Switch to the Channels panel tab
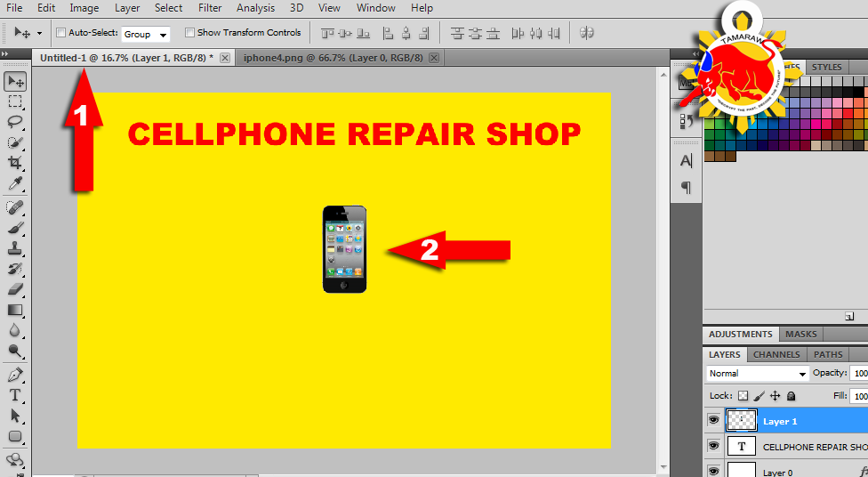Viewport: 868px width, 477px height. pos(776,354)
